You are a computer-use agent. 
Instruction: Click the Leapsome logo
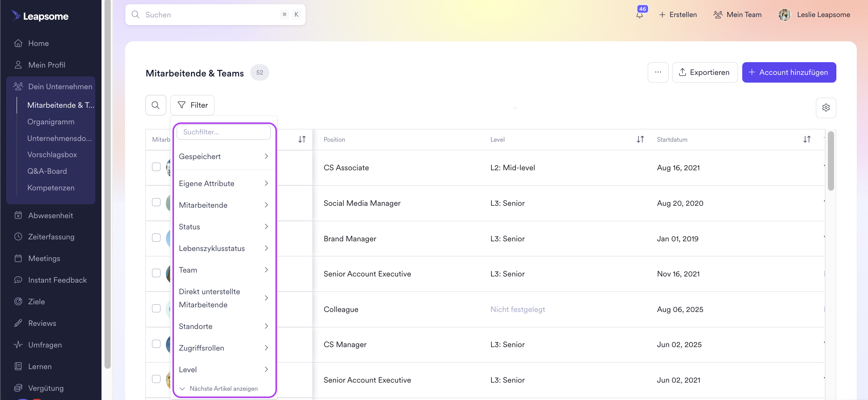40,16
